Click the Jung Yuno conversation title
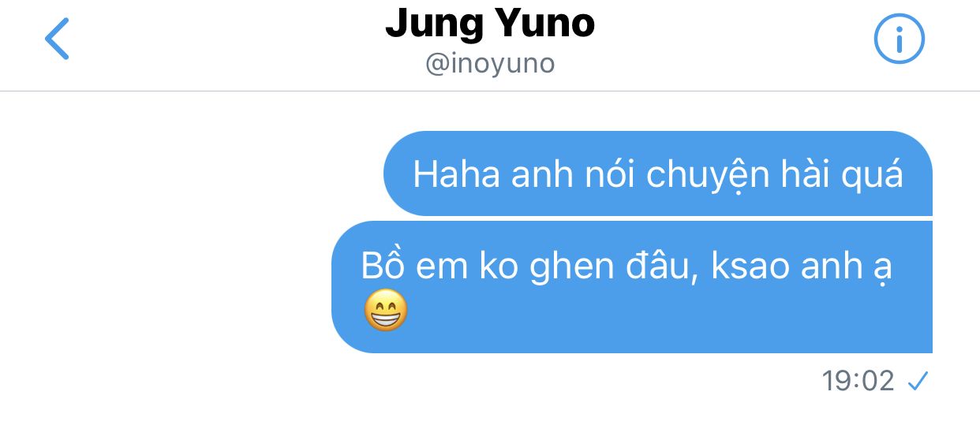Viewport: 980px width, 425px height. [x=490, y=24]
